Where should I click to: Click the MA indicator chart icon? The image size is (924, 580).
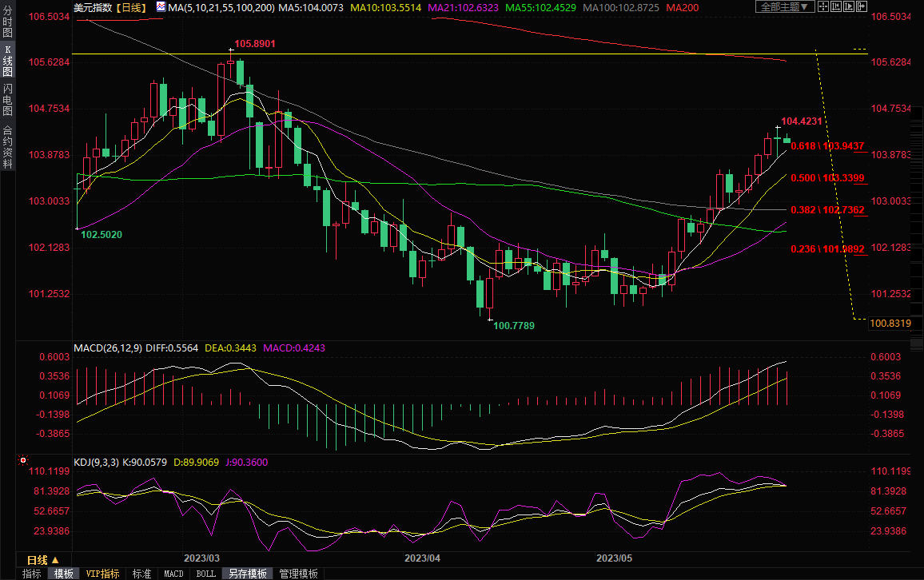click(161, 7)
